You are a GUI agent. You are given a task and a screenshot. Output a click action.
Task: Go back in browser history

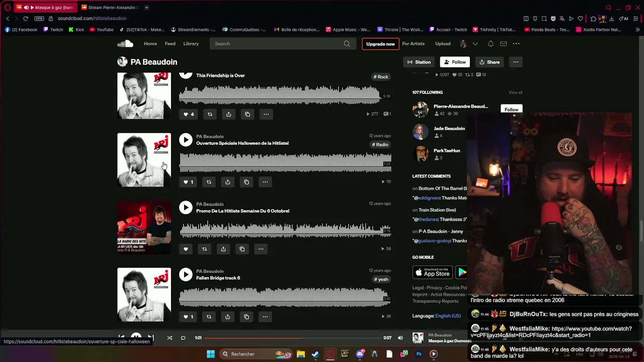click(x=8, y=19)
